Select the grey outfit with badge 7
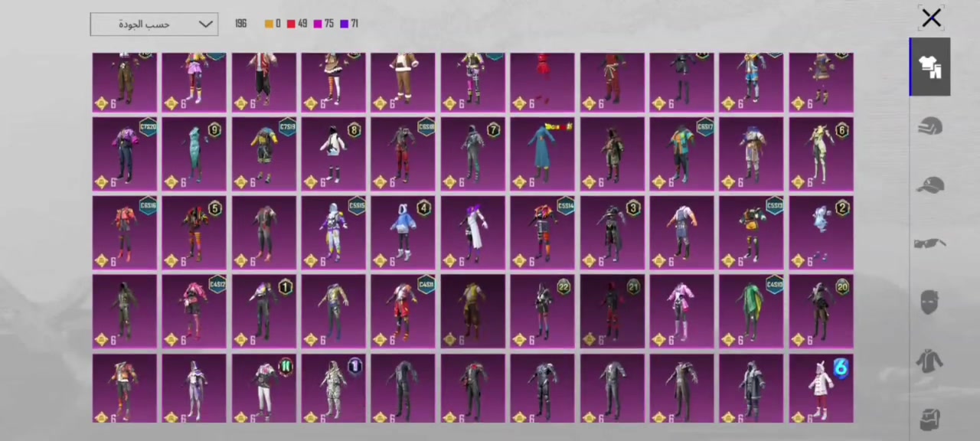 click(x=473, y=154)
